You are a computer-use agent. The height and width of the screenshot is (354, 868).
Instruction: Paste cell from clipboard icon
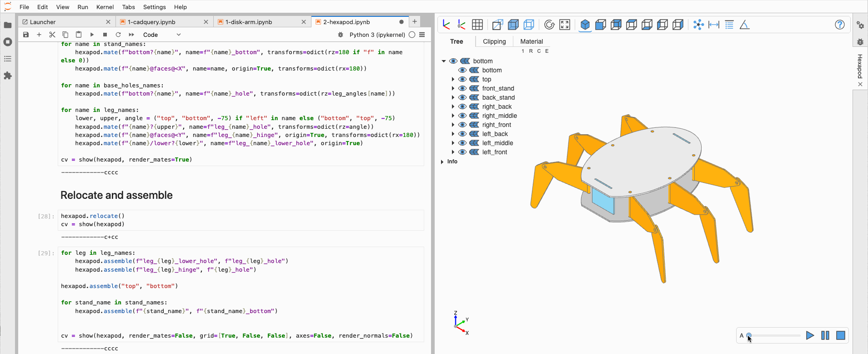79,35
